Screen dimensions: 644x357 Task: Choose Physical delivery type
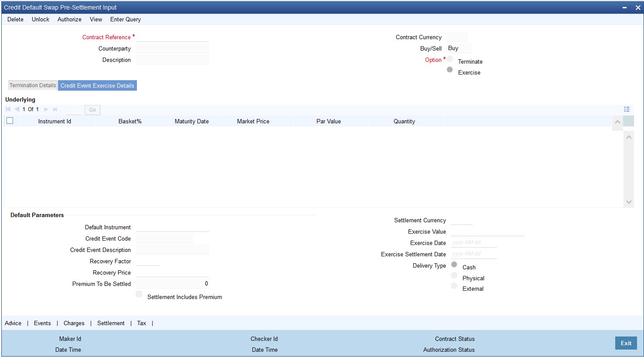coord(454,275)
